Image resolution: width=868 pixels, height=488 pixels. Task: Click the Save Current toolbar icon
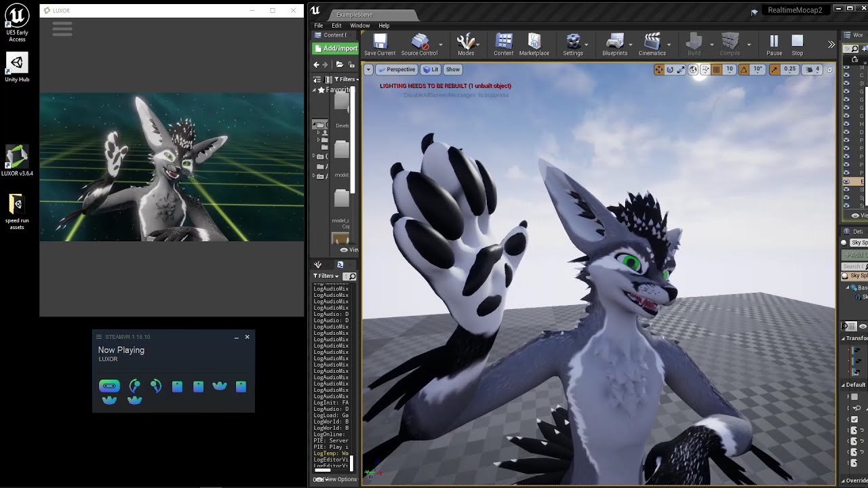click(x=380, y=45)
